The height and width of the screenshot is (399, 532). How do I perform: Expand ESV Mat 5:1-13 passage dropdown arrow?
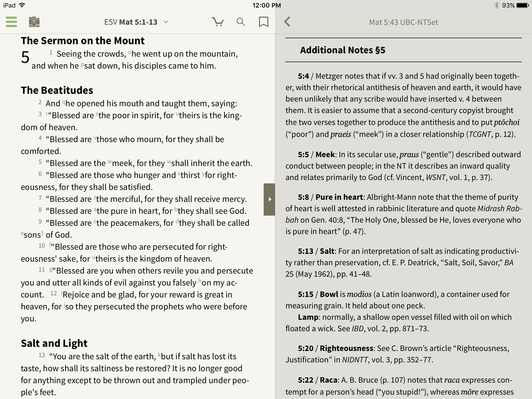coord(166,22)
